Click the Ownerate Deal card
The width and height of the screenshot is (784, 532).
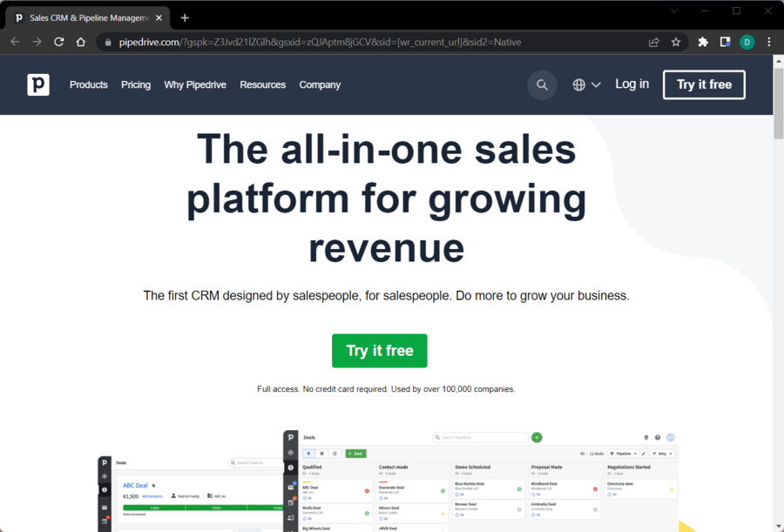412,492
